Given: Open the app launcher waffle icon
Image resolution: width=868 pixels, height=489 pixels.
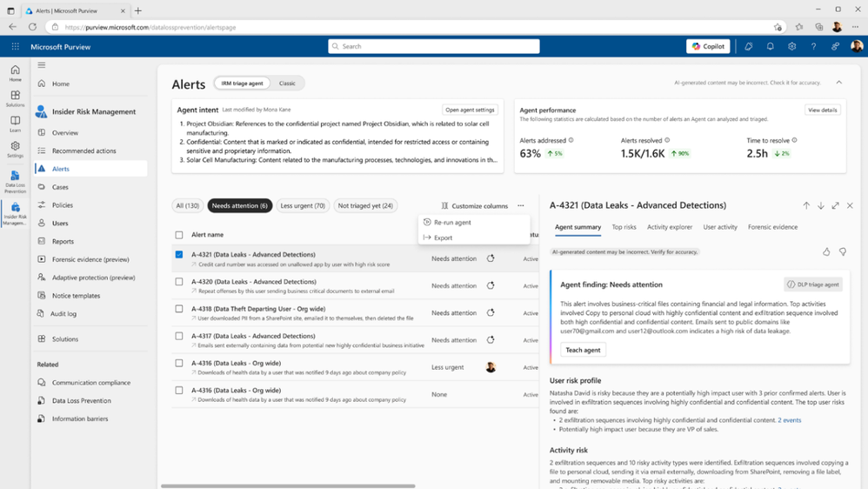Looking at the screenshot, I should pos(16,46).
